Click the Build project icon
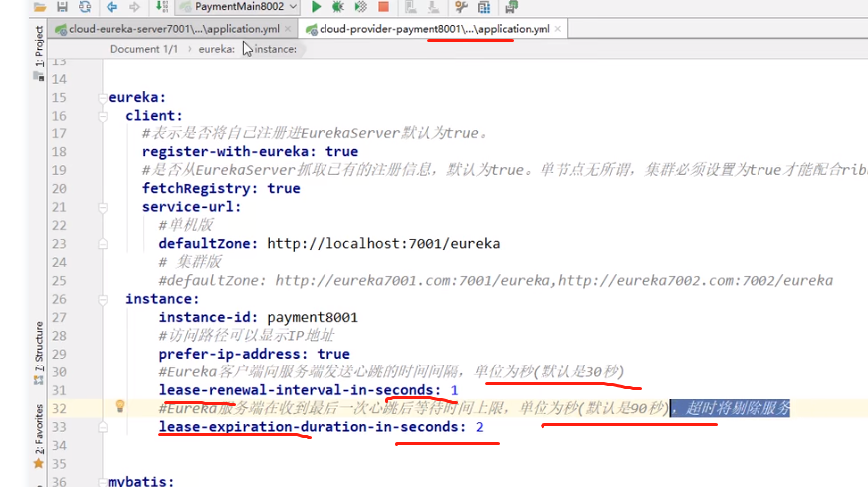Viewport: 868px width, 487px height. [x=161, y=7]
